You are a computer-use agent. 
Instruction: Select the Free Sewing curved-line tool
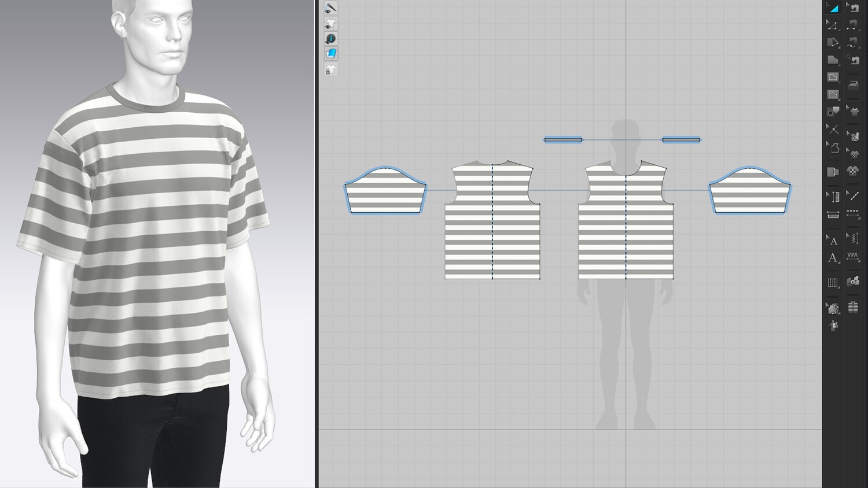point(853,43)
